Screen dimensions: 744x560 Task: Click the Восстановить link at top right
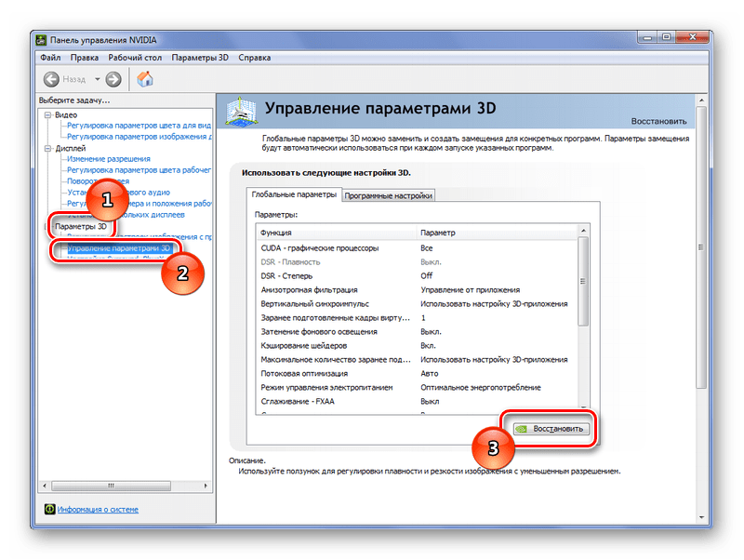pyautogui.click(x=658, y=121)
